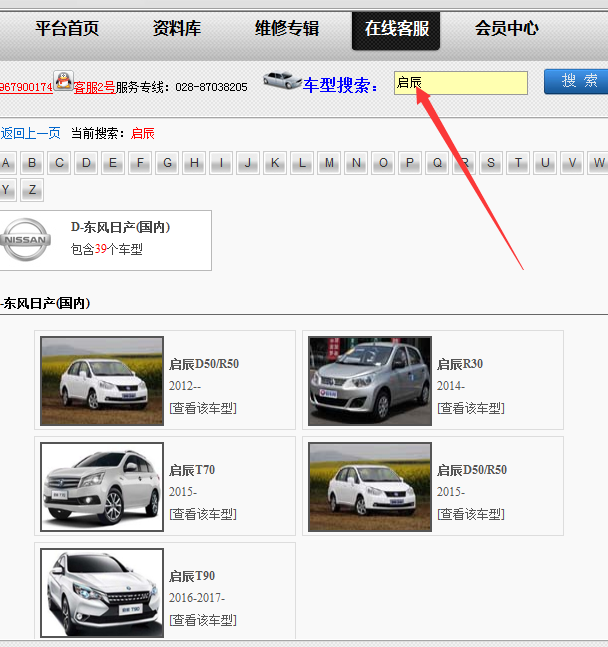The image size is (608, 647).
Task: Filter brands by letter D
Action: coord(86,163)
